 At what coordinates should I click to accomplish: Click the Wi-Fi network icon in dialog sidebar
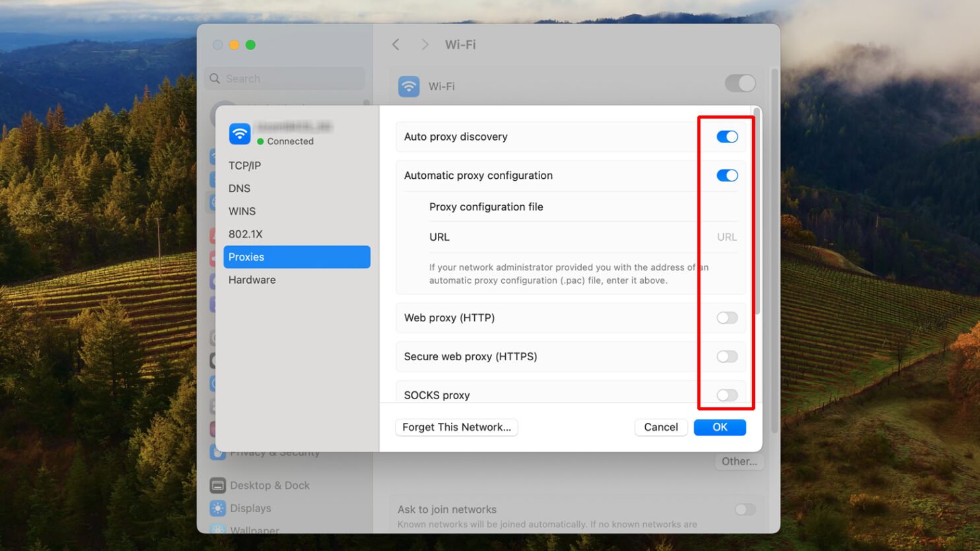240,133
